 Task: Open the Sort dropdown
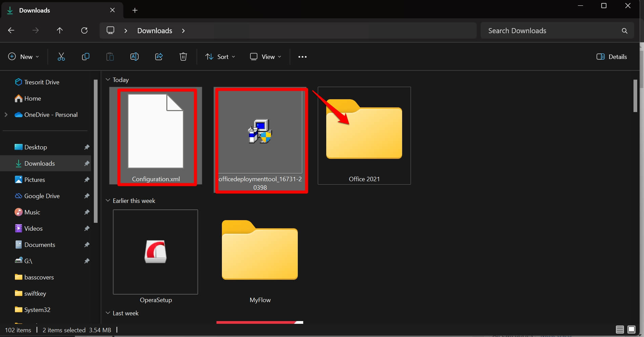click(220, 57)
